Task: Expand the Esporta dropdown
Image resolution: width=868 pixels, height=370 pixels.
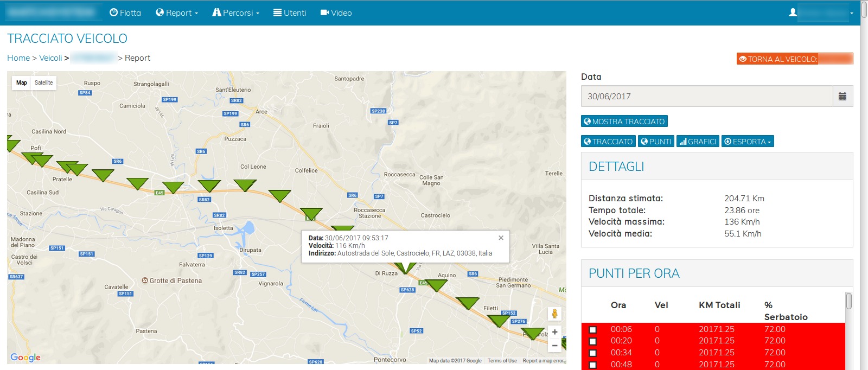Action: 747,142
